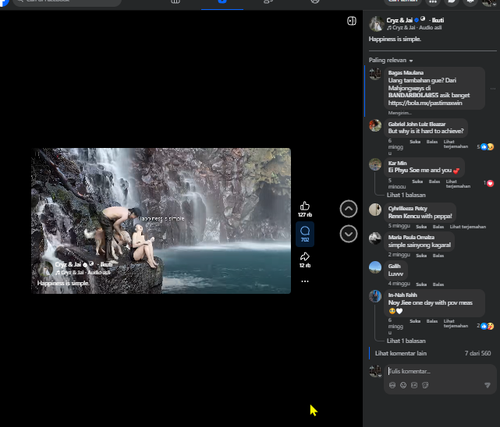Open Galih's avatar
The image size is (500, 427).
coord(375,267)
